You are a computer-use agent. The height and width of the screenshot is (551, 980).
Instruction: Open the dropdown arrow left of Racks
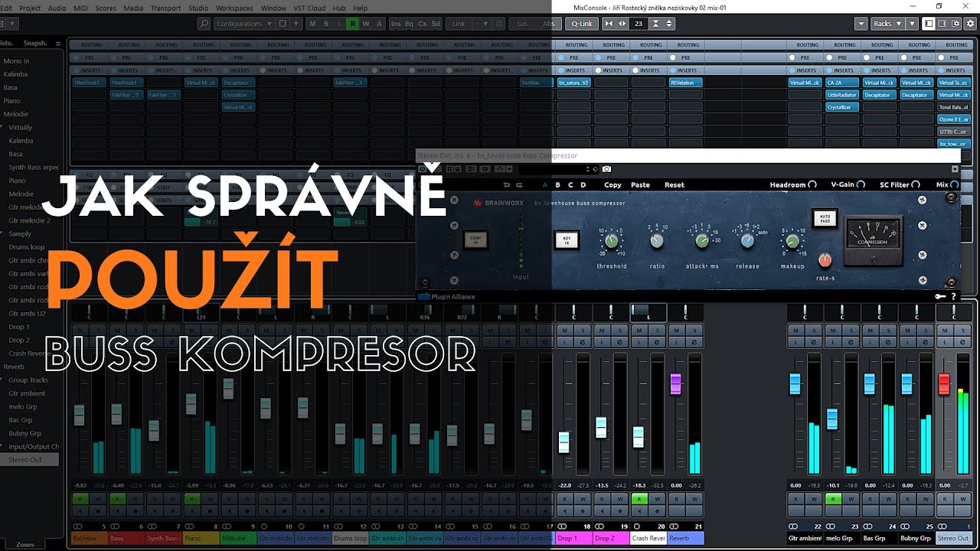coord(861,24)
